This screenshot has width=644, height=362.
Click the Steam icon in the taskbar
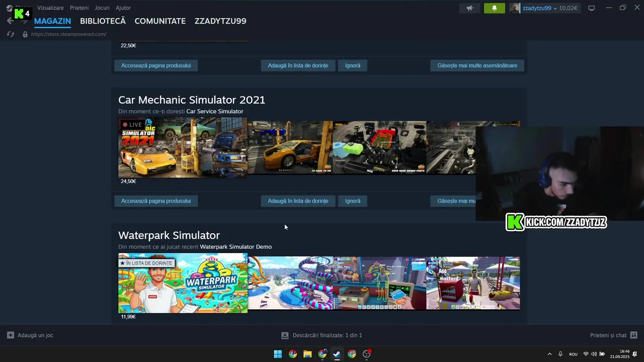pos(337,354)
